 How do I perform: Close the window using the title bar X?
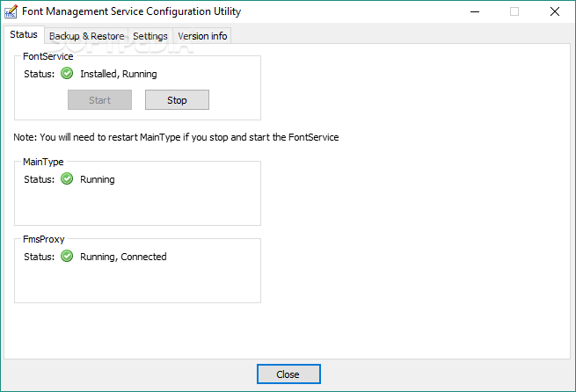tap(555, 11)
